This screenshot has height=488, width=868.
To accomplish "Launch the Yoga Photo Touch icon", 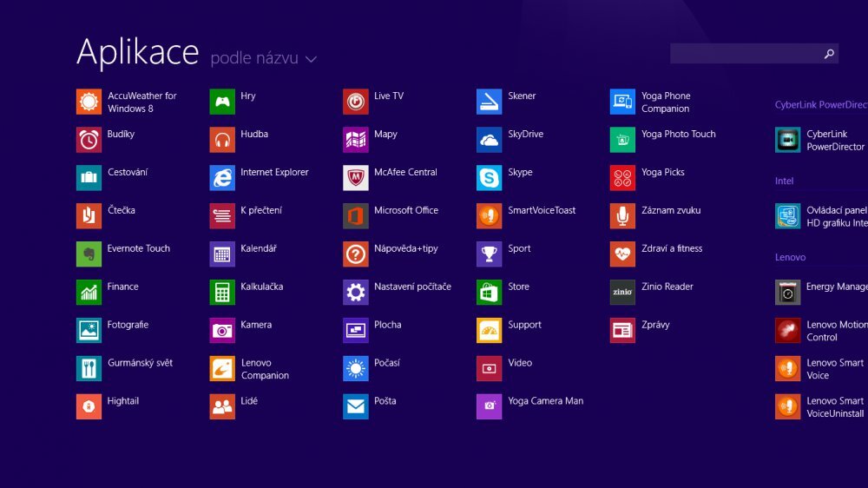I will click(622, 140).
